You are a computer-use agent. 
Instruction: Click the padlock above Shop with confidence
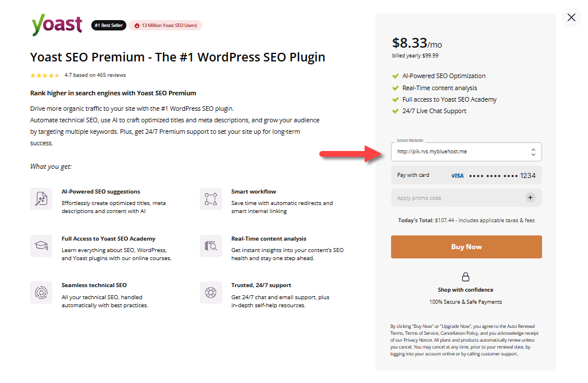pos(466,276)
